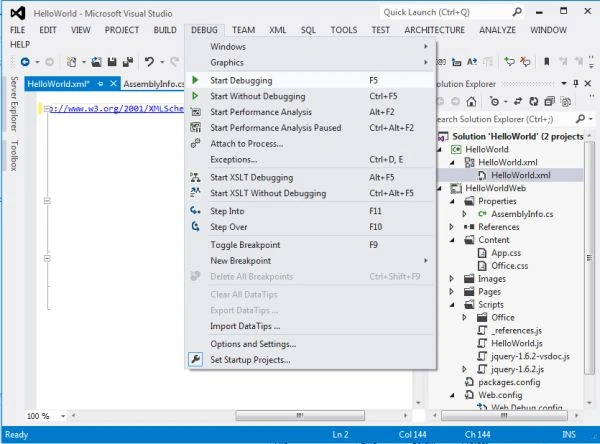Click the Solution Explorer Home icon

pos(471,101)
